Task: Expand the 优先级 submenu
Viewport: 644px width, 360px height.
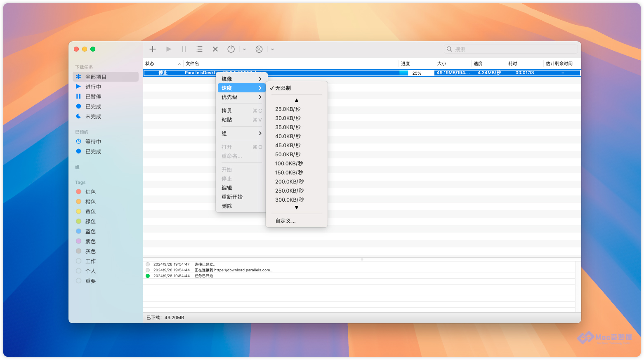Action: point(241,97)
